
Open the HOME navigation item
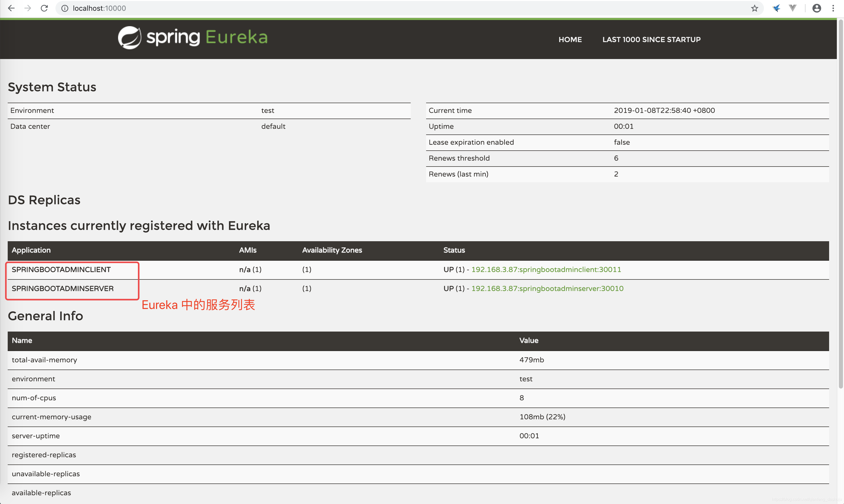click(x=570, y=40)
